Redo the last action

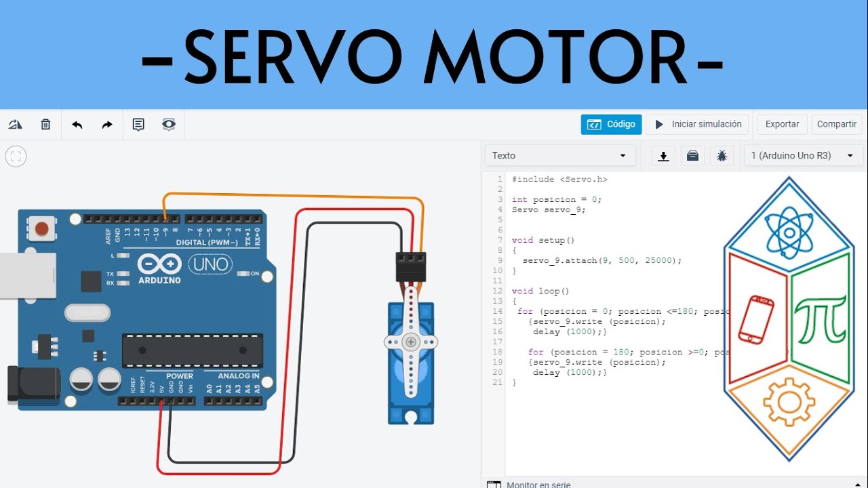point(107,125)
